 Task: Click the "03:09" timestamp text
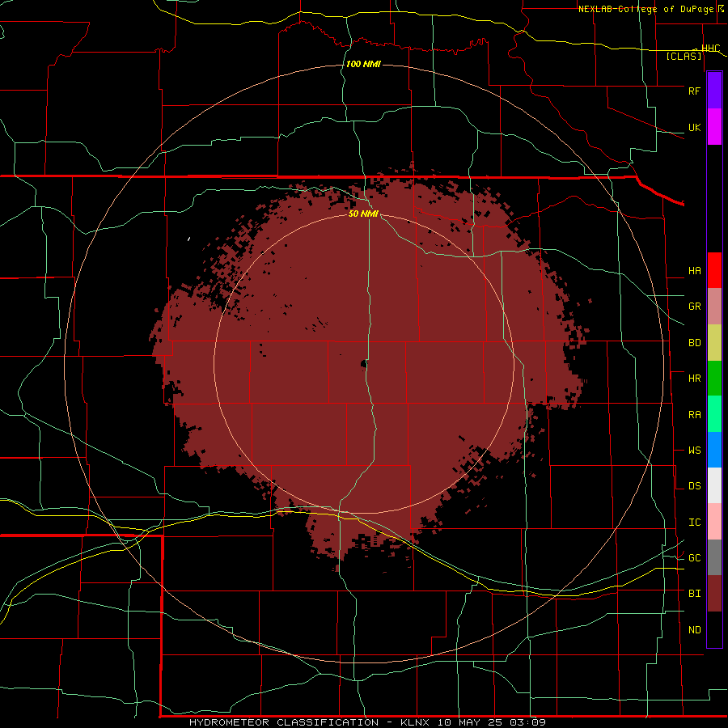(x=527, y=722)
